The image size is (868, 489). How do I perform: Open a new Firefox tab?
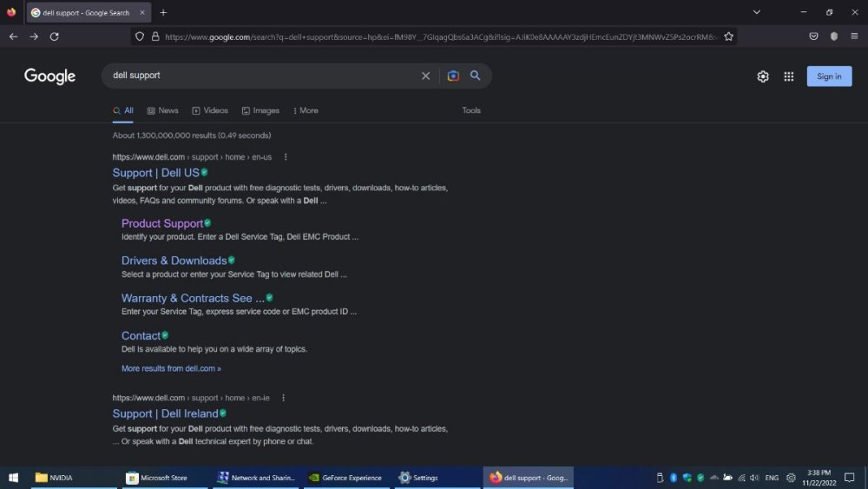pyautogui.click(x=163, y=12)
